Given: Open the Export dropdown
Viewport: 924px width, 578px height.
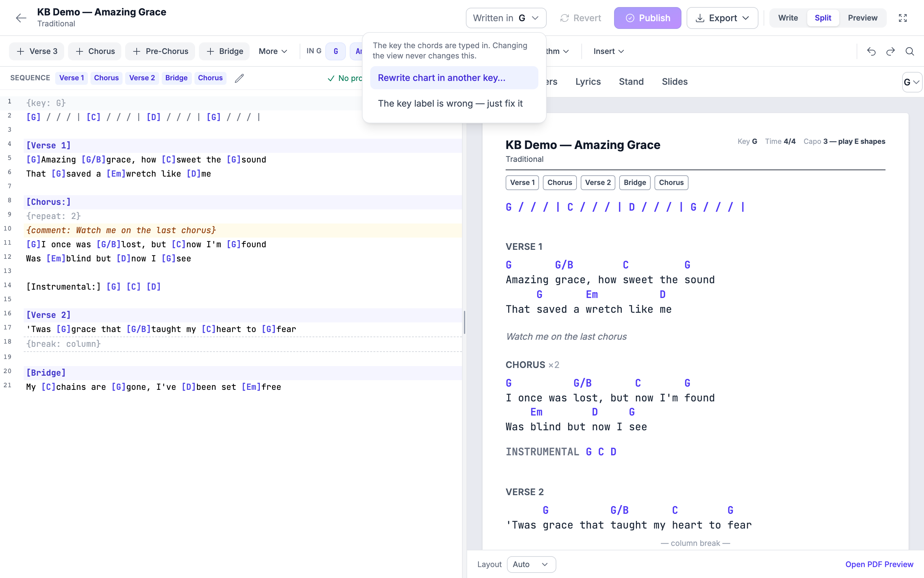Looking at the screenshot, I should (x=723, y=18).
